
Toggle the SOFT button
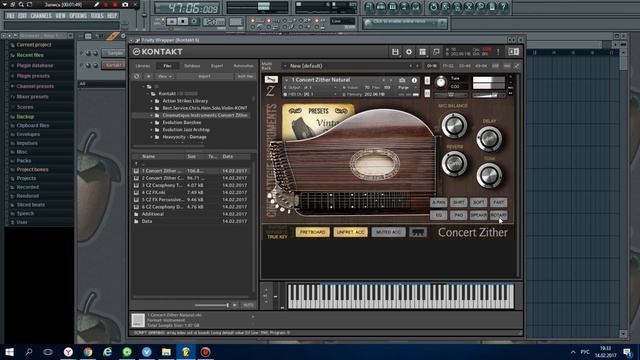478,202
